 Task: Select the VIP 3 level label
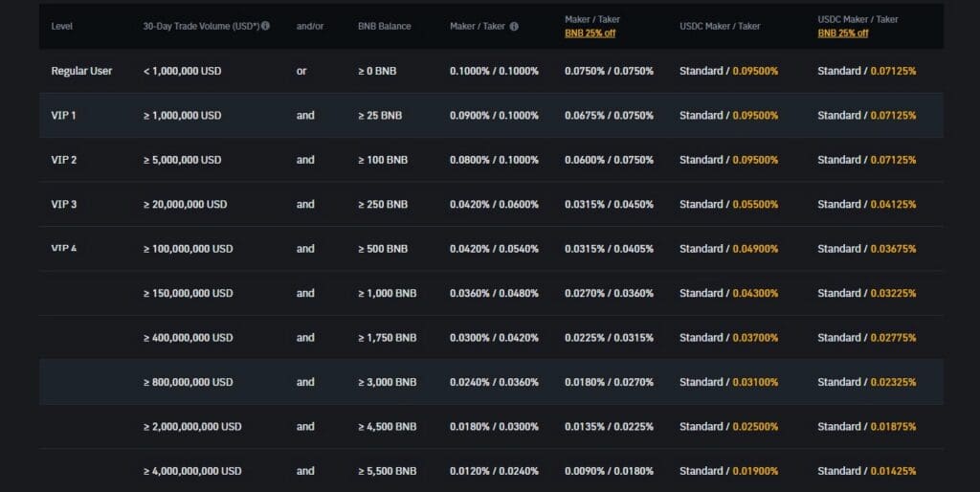tap(64, 205)
